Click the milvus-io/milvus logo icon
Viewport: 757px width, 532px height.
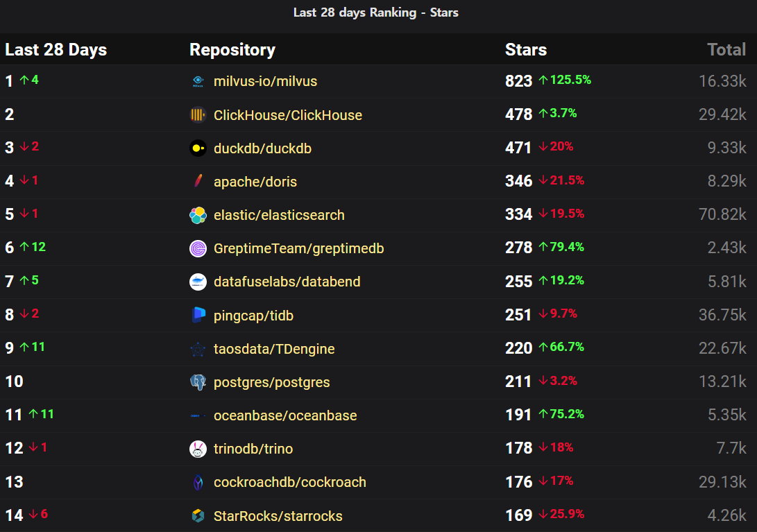tap(198, 82)
